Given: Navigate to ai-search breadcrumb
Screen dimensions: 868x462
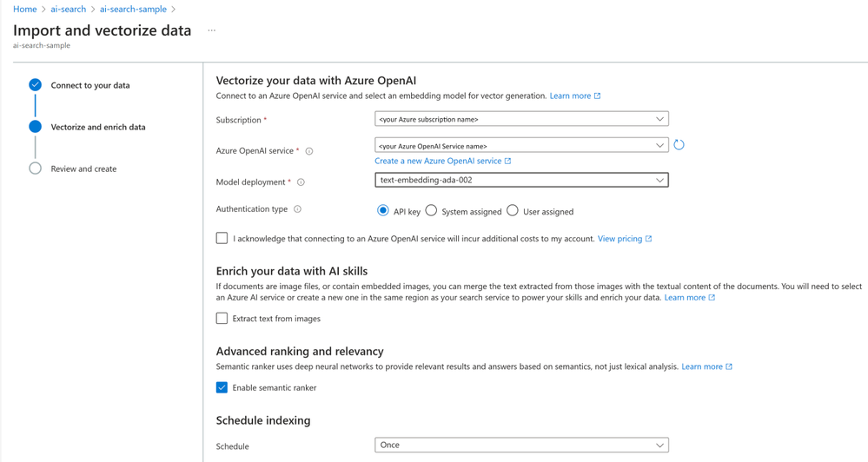Looking at the screenshot, I should (68, 9).
